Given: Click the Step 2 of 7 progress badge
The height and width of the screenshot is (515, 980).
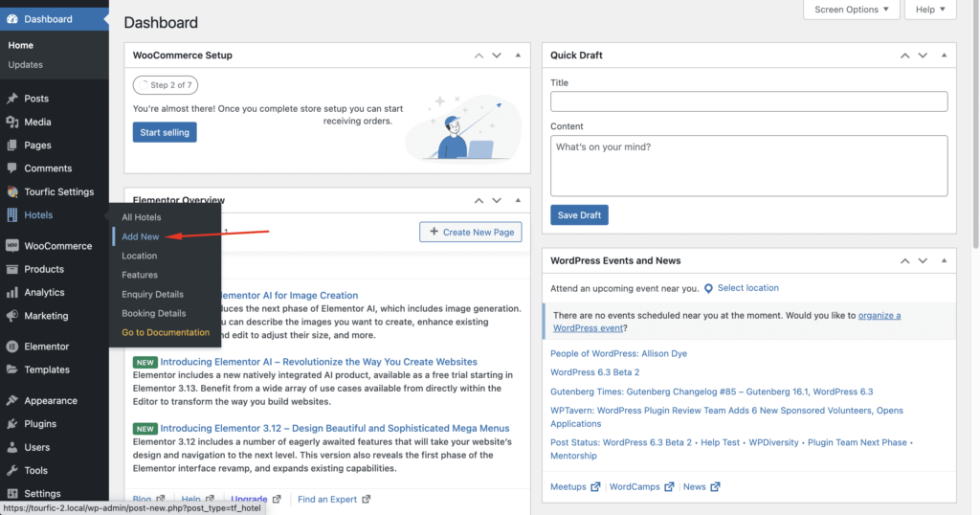Looking at the screenshot, I should point(166,85).
